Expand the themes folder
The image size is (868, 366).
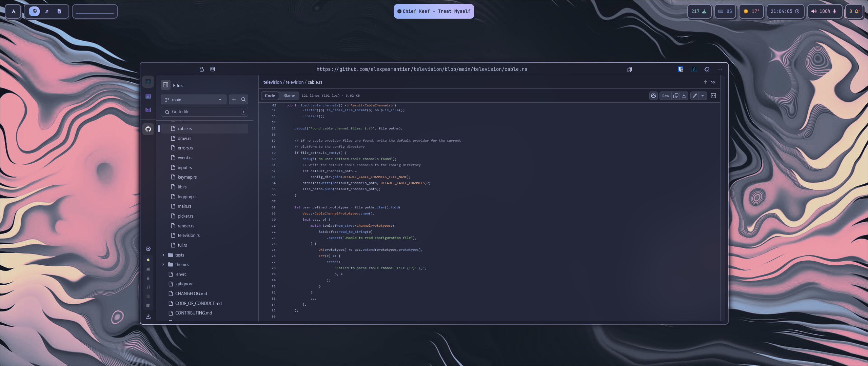point(163,265)
